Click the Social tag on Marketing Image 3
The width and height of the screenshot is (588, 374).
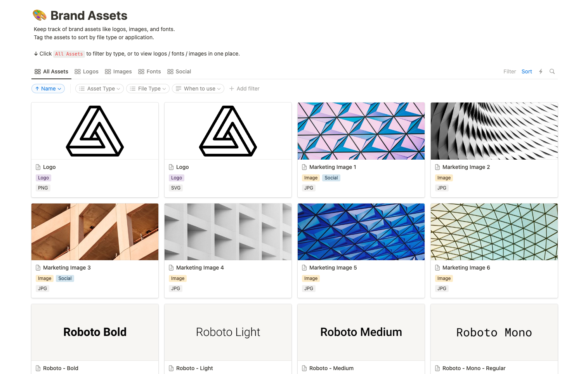[x=65, y=278]
